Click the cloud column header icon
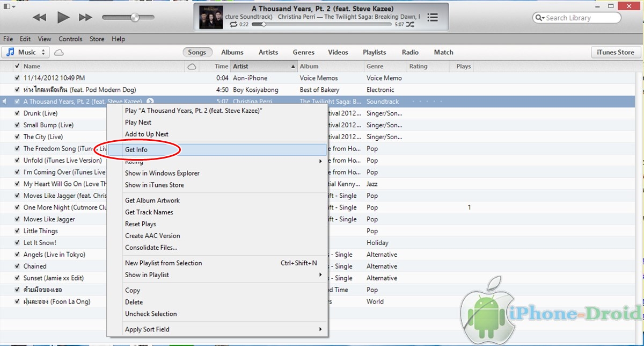 (x=192, y=67)
